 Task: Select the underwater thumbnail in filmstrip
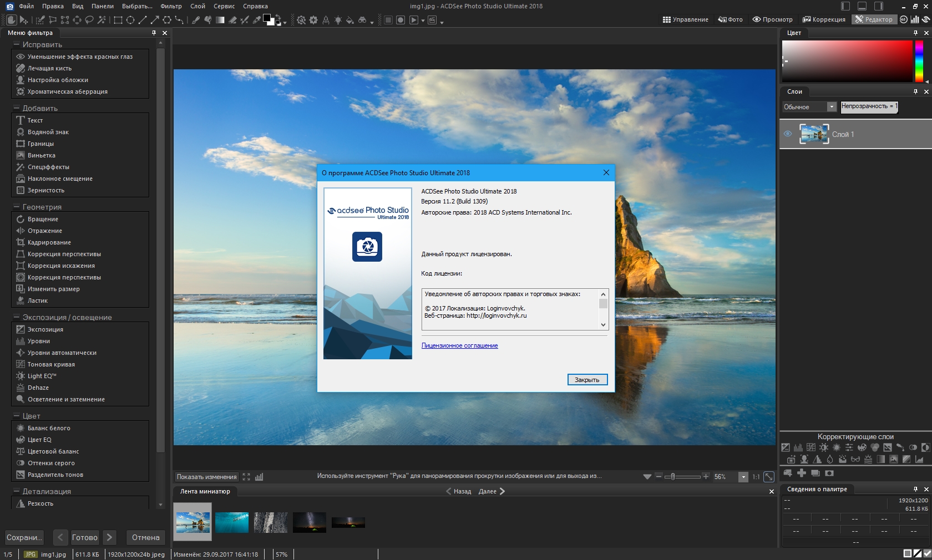coord(232,522)
